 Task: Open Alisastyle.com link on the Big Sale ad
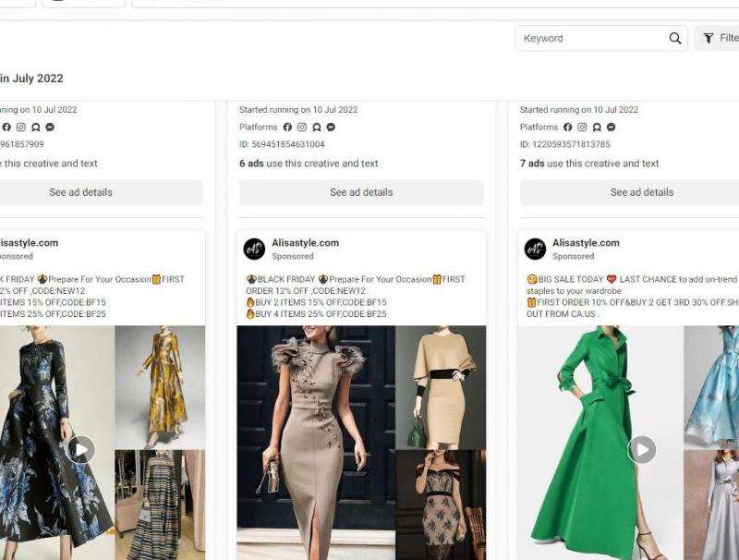click(x=586, y=243)
